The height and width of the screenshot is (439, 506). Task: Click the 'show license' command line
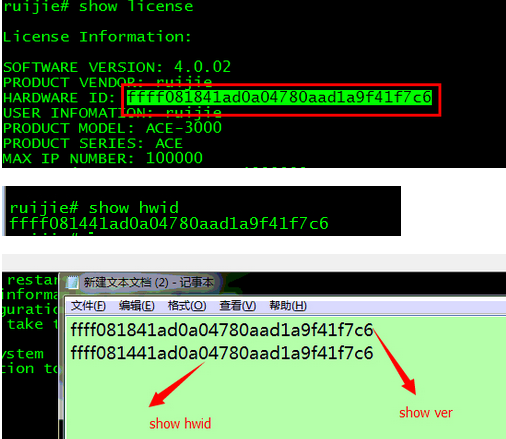point(98,6)
